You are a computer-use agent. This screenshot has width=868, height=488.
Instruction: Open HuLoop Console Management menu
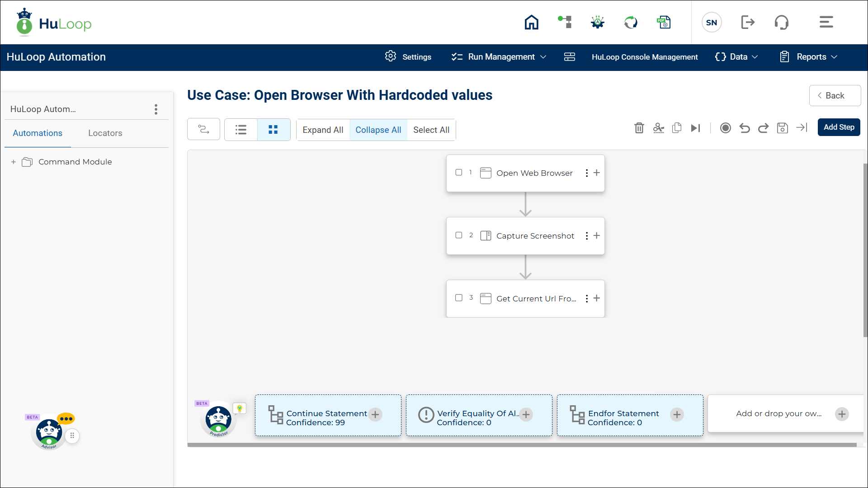click(644, 57)
